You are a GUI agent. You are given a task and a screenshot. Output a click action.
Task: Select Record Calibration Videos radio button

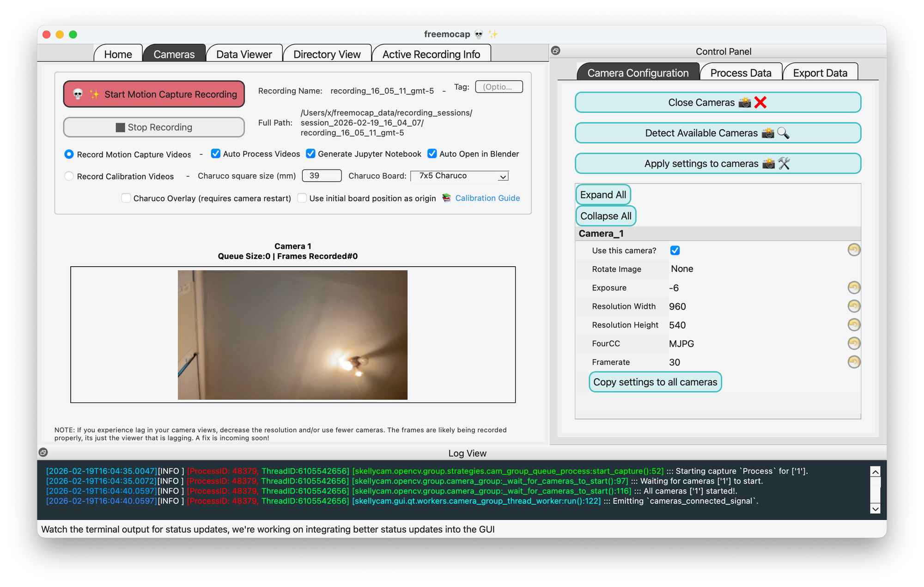pyautogui.click(x=69, y=176)
